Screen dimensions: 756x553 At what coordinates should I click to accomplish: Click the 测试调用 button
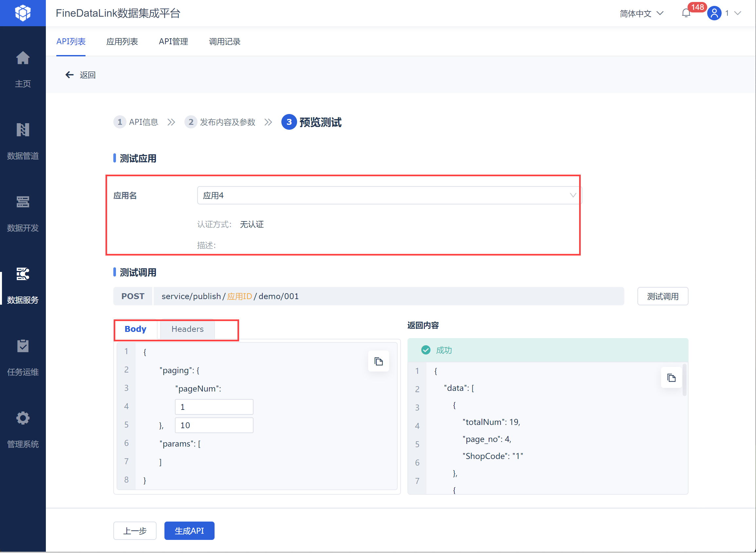click(x=662, y=296)
